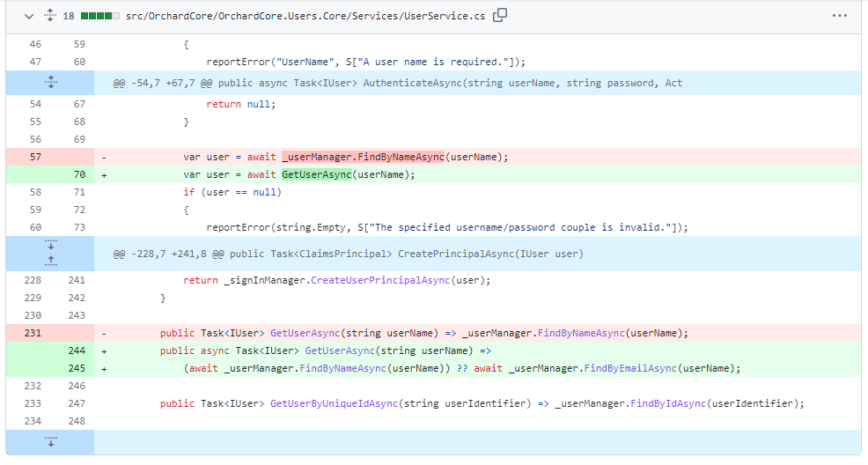868x465 pixels.
Task: Click the added GetUserAsync highlighted text
Action: tap(317, 175)
